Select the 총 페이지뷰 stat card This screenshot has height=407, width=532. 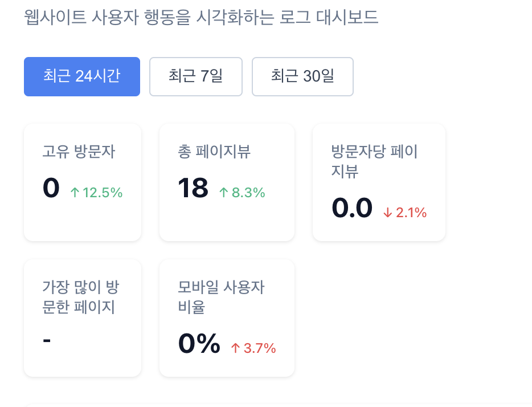click(x=227, y=182)
